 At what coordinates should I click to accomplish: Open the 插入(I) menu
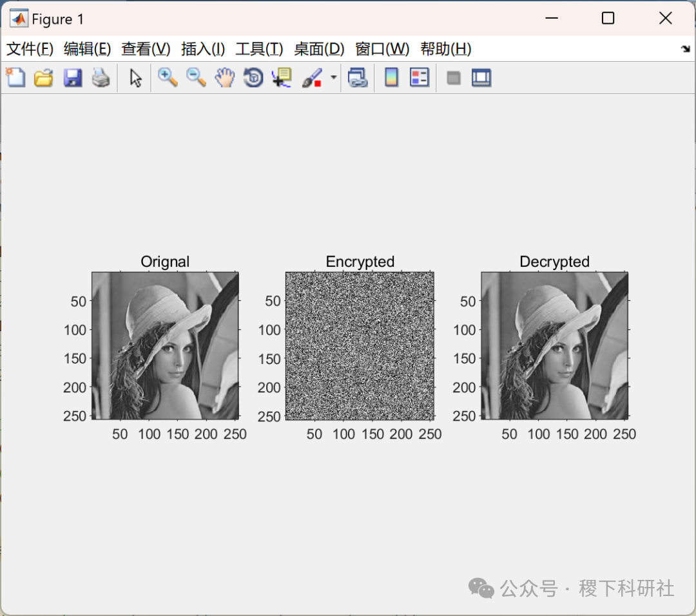(202, 48)
